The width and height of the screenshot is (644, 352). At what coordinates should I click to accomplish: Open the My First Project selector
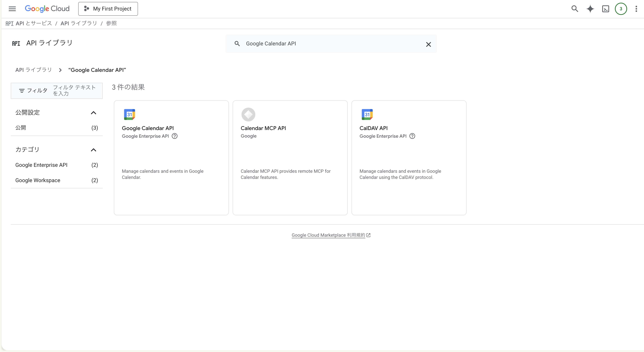coord(108,9)
